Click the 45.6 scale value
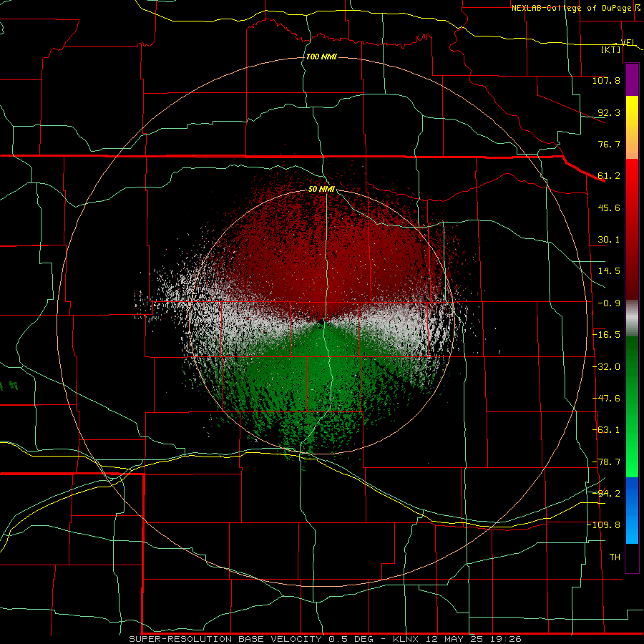The width and height of the screenshot is (644, 644). point(609,208)
